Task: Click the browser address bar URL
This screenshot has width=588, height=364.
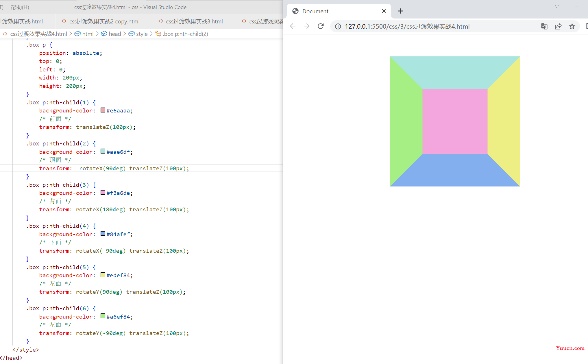Action: tap(407, 26)
